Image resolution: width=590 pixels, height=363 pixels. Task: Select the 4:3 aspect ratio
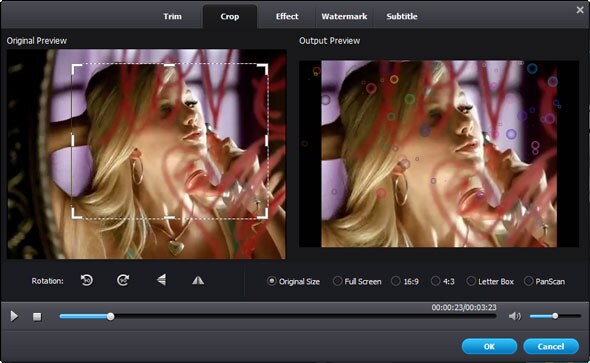click(443, 281)
